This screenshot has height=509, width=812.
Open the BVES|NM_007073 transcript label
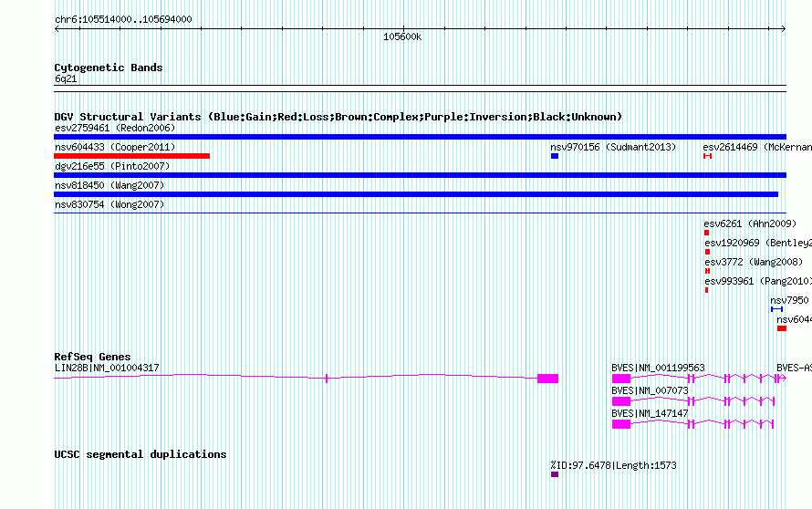click(x=650, y=391)
